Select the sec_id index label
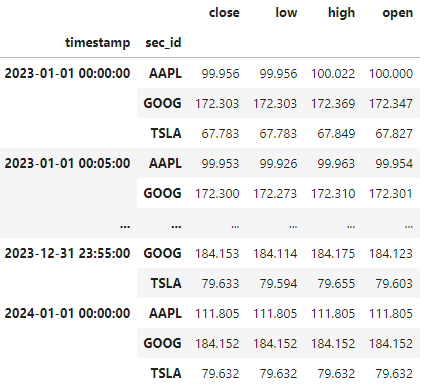The height and width of the screenshot is (391, 425). coord(163,43)
